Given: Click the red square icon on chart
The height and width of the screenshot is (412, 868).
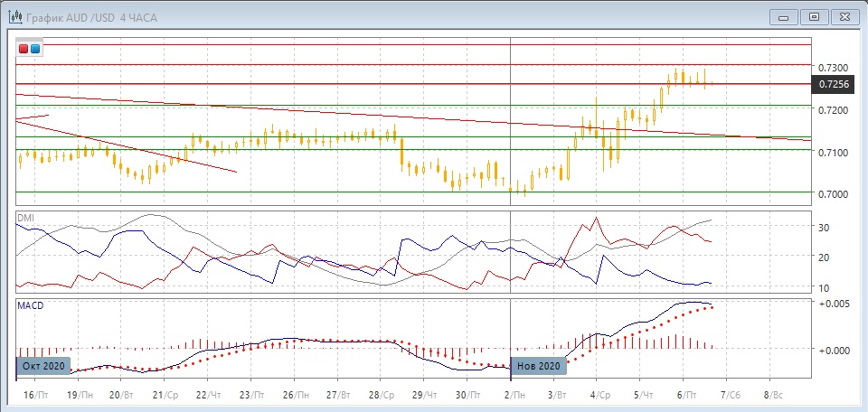Looking at the screenshot, I should tap(24, 49).
